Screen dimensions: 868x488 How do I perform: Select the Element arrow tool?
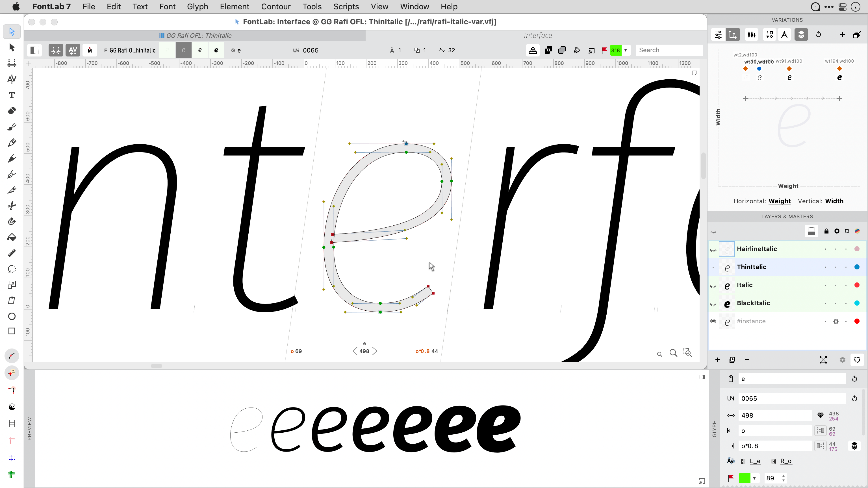(12, 47)
